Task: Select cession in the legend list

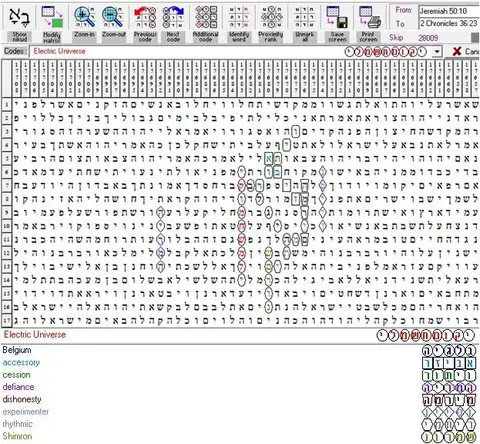Action: 16,375
